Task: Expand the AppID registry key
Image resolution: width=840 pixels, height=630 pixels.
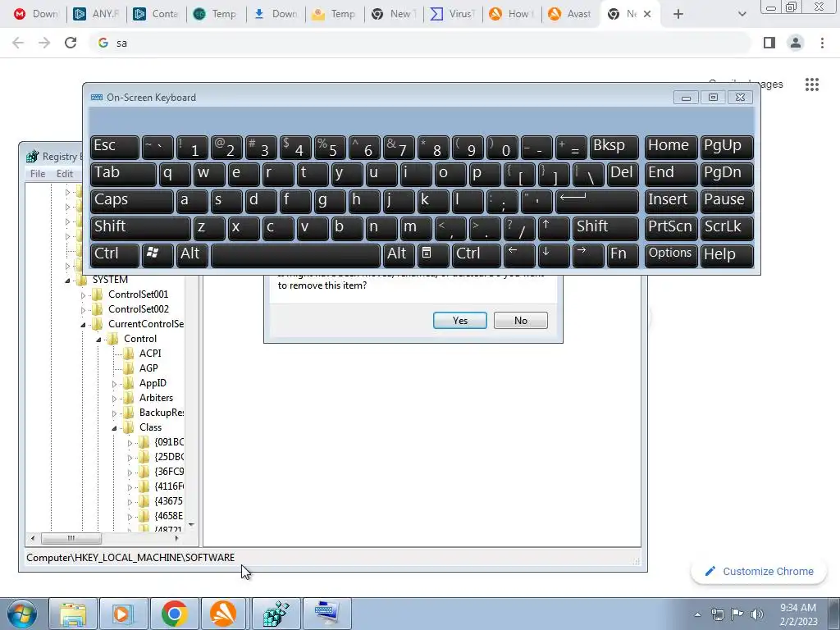Action: pos(114,384)
